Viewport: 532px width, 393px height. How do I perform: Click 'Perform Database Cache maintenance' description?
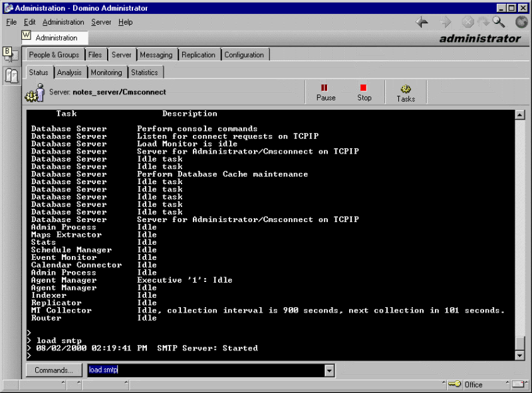[x=222, y=174]
